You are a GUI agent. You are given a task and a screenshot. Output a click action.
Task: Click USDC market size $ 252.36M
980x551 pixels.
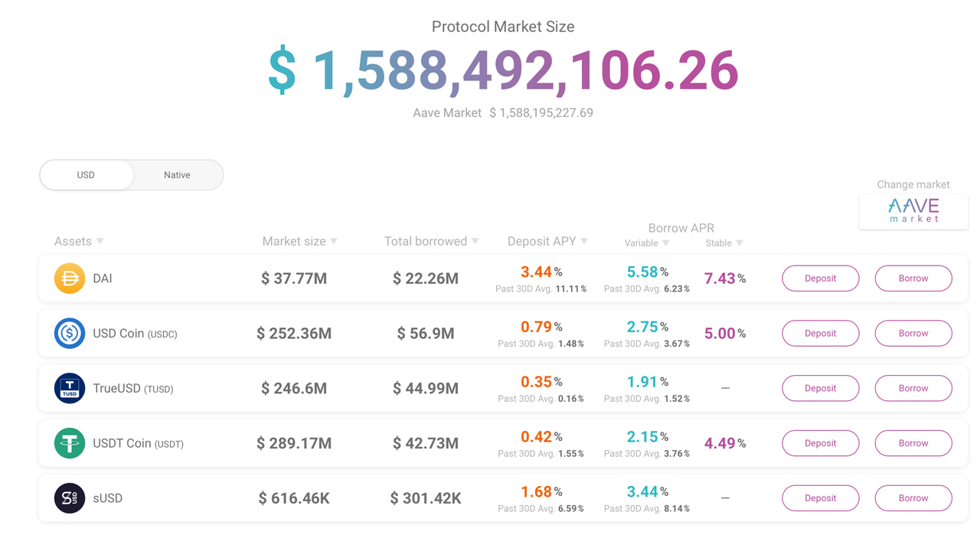(294, 334)
